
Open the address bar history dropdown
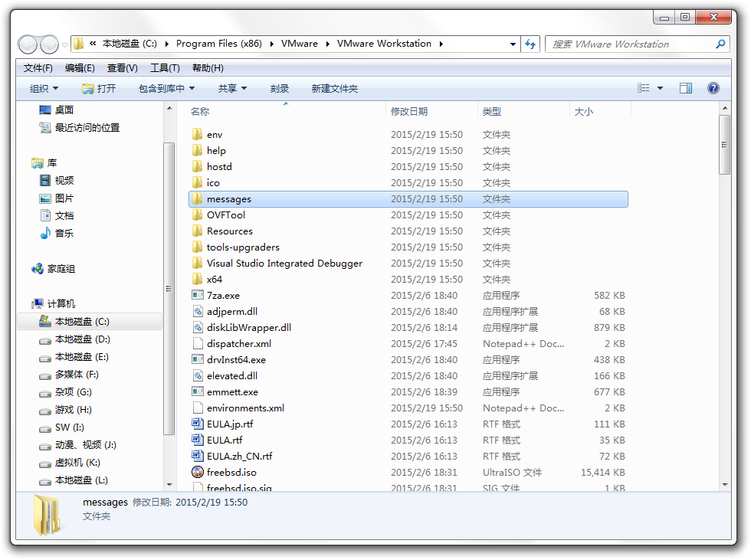(513, 44)
